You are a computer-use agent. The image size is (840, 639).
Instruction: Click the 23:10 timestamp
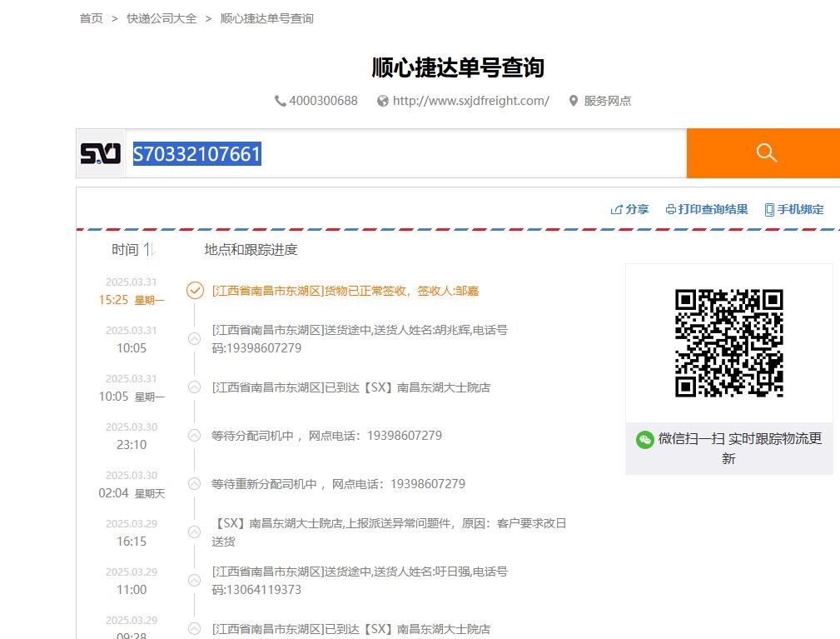coord(132,444)
